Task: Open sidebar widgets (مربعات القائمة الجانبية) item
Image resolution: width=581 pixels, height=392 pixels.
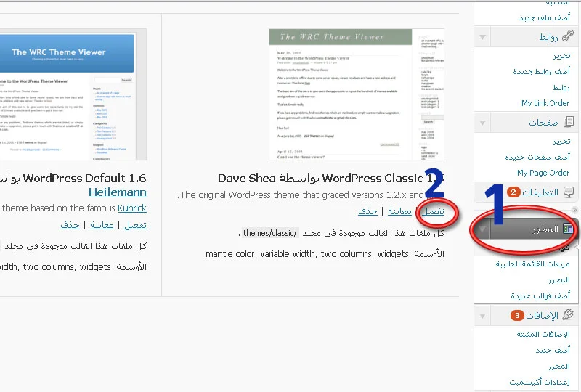Action: 532,264
